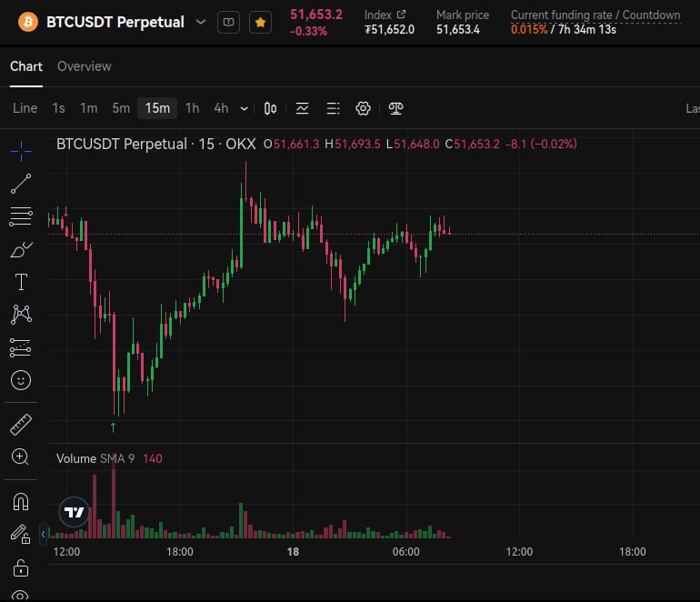Open the candlestick chart type icon
Viewport: 700px width, 602px height.
(270, 108)
